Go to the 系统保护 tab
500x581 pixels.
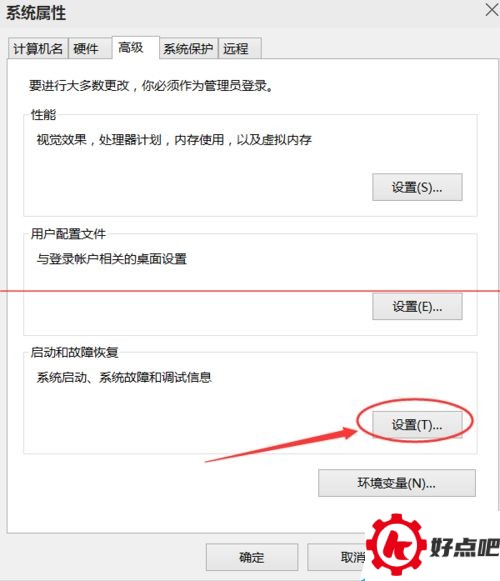coord(189,49)
